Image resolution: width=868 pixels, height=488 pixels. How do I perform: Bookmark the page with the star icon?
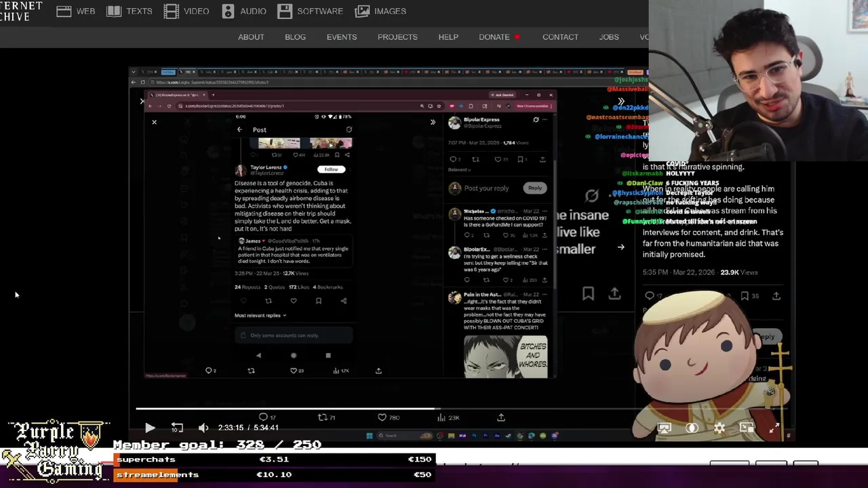[439, 106]
